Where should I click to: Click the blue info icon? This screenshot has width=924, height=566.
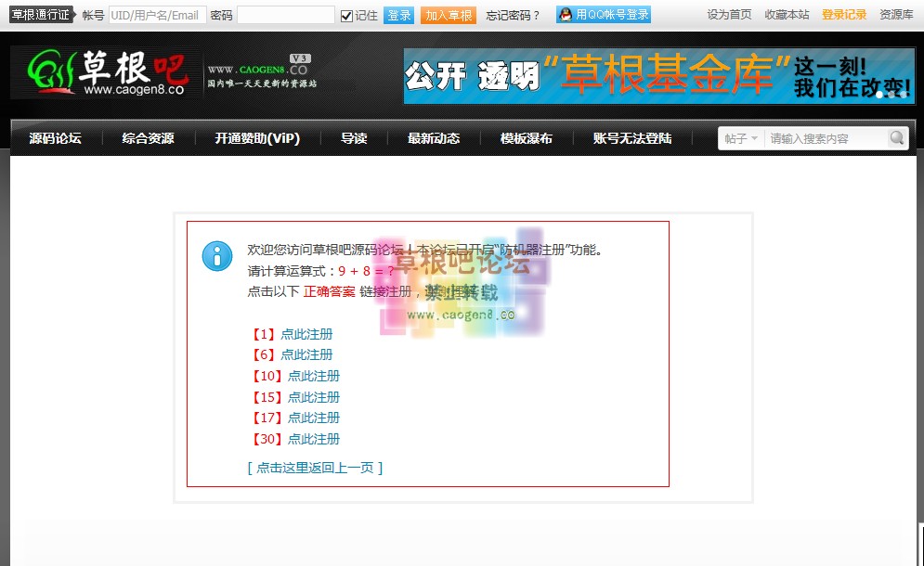click(217, 256)
